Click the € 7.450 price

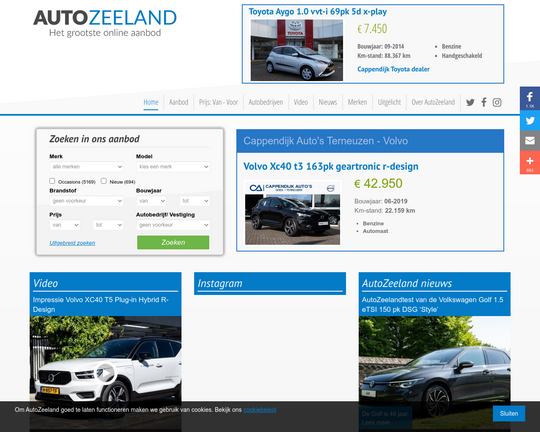coord(372,29)
